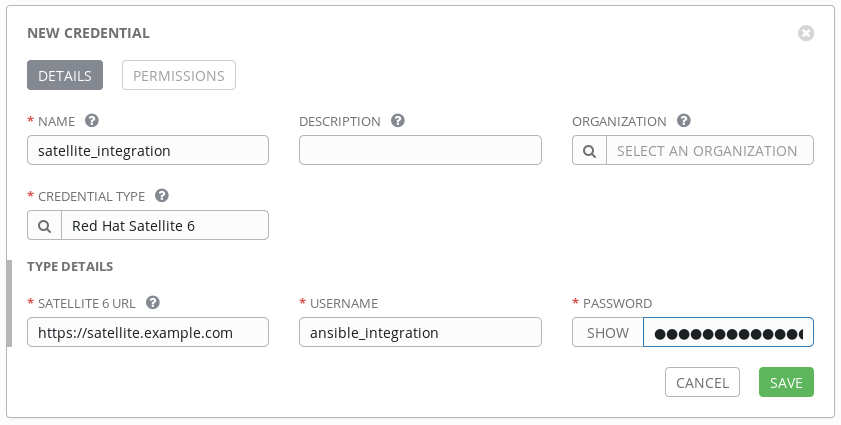Open the Organization help tooltip icon

[684, 121]
